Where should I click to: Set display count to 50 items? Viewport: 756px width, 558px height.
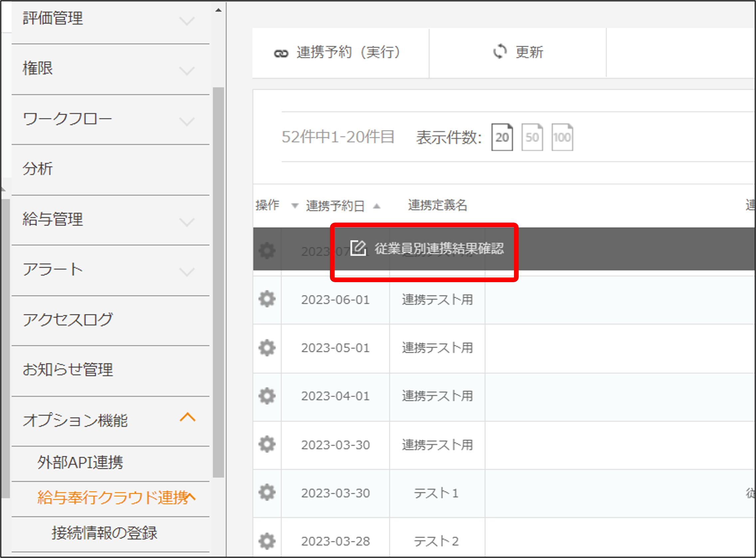point(532,137)
